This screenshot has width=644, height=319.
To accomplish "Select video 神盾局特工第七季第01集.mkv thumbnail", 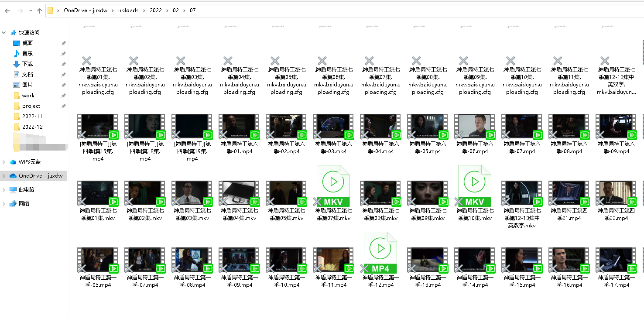I will (x=97, y=193).
